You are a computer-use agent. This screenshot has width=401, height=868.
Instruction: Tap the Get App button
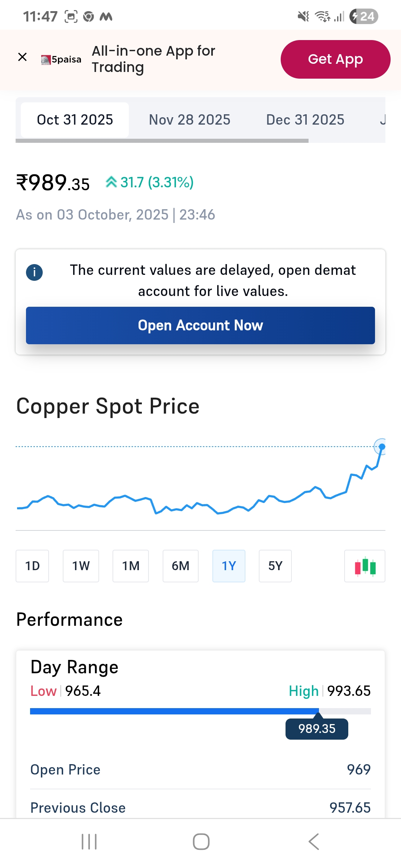pyautogui.click(x=335, y=59)
